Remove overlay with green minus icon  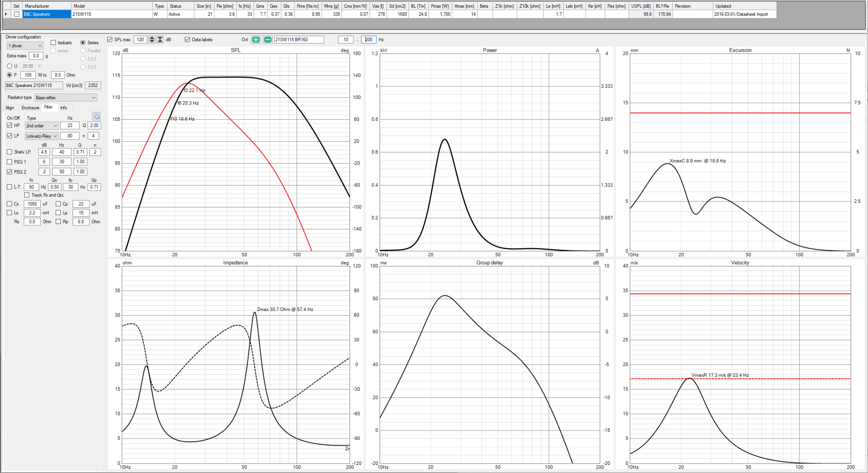[x=268, y=39]
